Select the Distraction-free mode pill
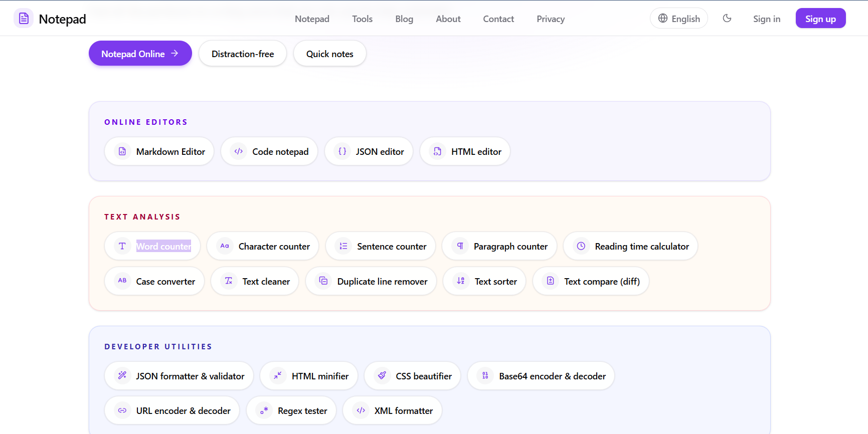The image size is (868, 434). click(243, 54)
